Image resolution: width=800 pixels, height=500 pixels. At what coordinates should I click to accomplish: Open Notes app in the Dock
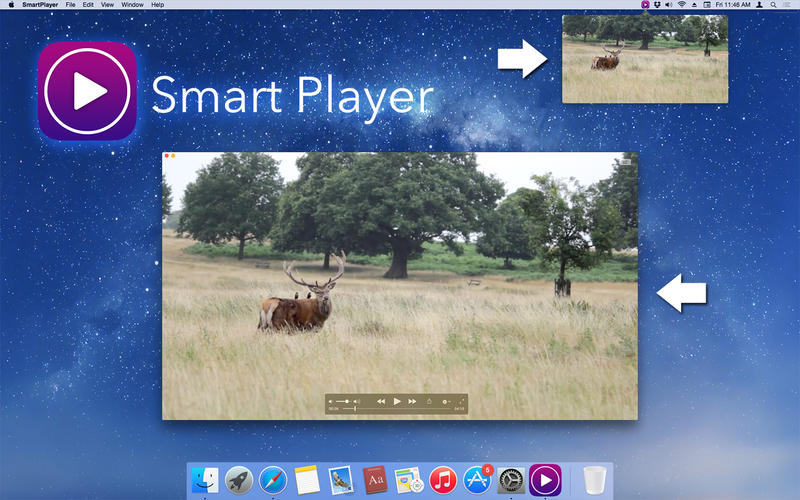pos(307,480)
